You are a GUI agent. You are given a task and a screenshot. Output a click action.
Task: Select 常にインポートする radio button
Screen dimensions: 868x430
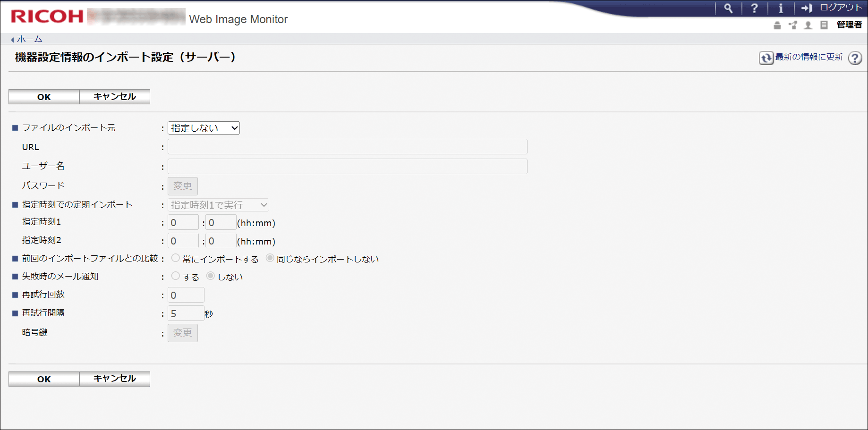pyautogui.click(x=175, y=258)
